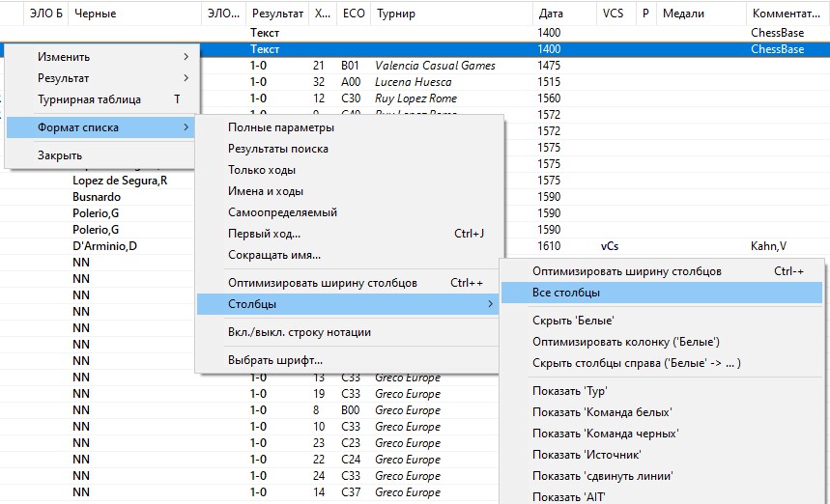
Task: Open Выбрать шрифт... dialog
Action: pos(348,360)
